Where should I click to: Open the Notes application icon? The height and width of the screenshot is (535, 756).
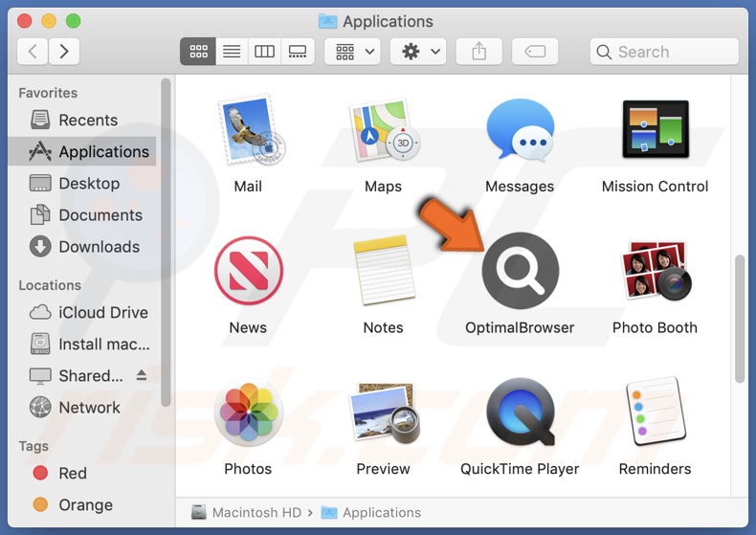pyautogui.click(x=385, y=271)
